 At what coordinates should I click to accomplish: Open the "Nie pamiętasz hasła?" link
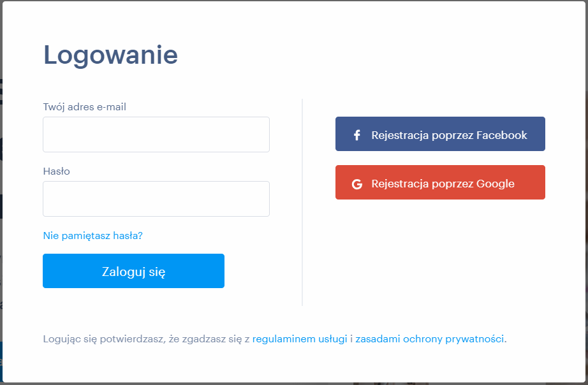point(92,236)
